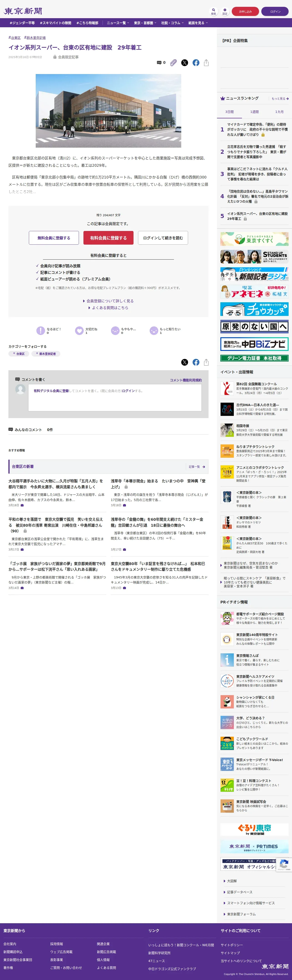Click the comment count bubble icon under headline
This screenshot has height=980, width=292.
click(x=159, y=63)
